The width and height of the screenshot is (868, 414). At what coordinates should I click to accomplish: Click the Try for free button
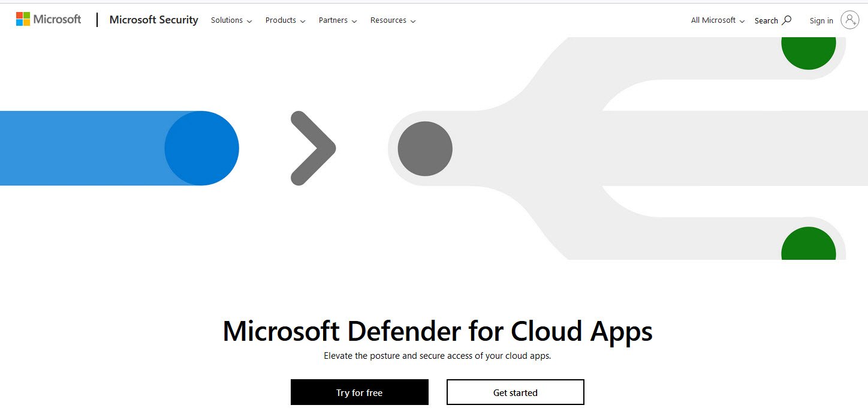pos(360,392)
